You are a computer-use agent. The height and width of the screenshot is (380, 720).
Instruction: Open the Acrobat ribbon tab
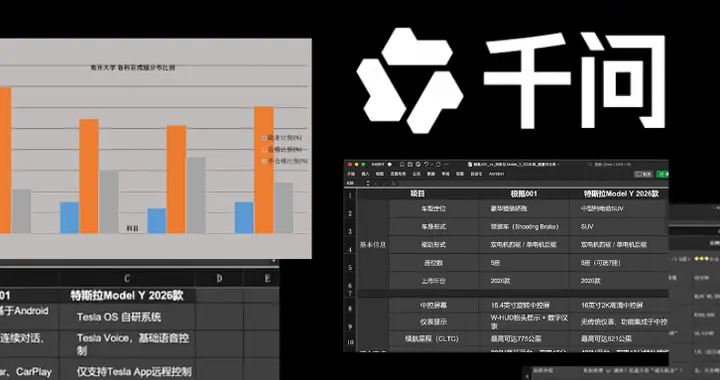click(x=496, y=174)
